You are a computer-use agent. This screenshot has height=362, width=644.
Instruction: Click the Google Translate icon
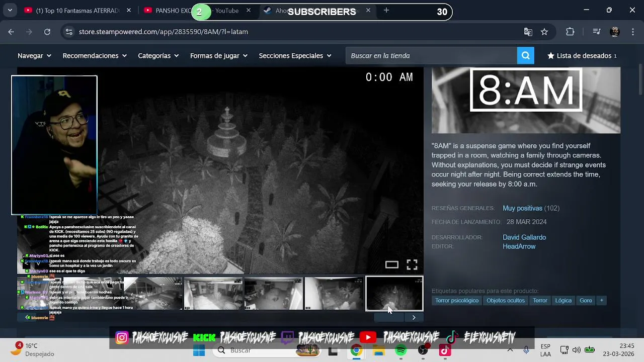pyautogui.click(x=528, y=32)
